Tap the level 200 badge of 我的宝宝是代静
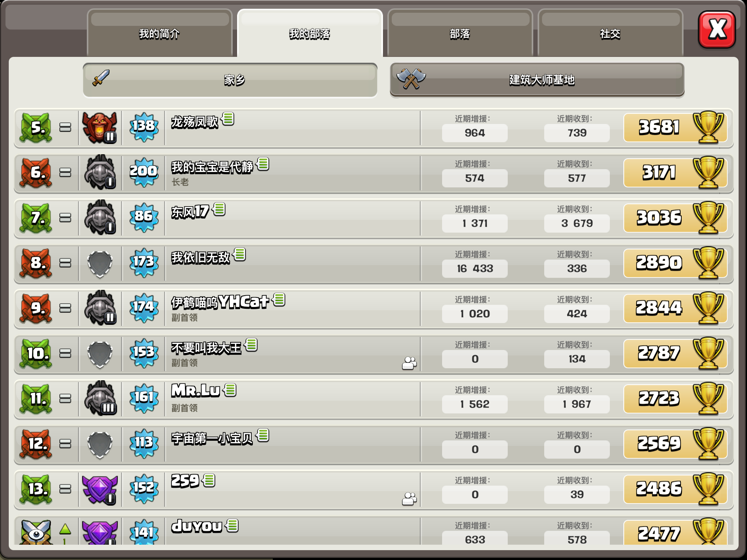 coord(144,172)
